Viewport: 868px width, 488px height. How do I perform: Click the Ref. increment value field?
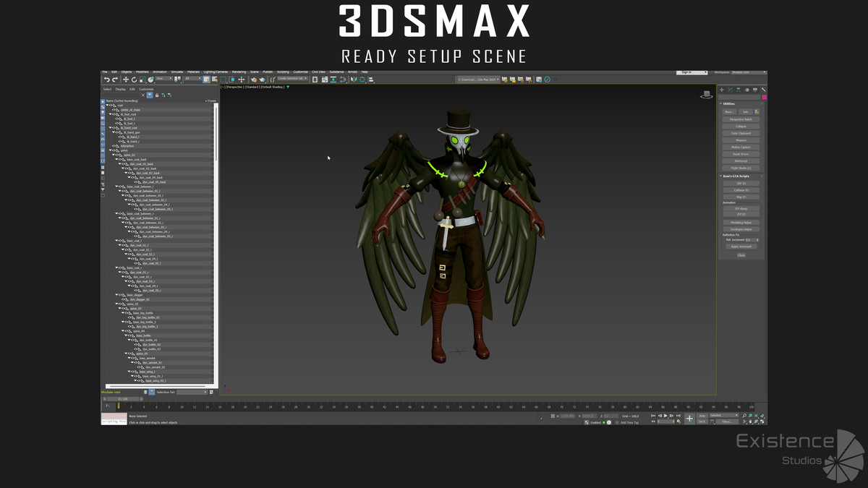click(750, 239)
